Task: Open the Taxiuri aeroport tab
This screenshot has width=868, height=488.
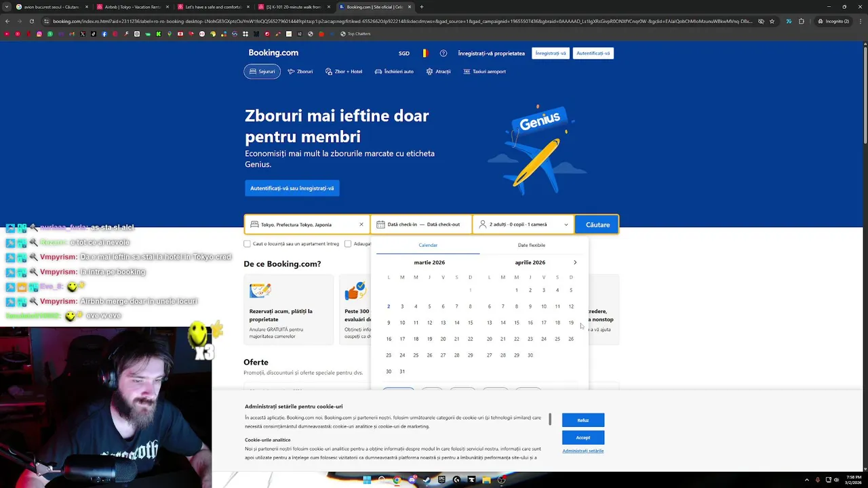Action: [485, 71]
